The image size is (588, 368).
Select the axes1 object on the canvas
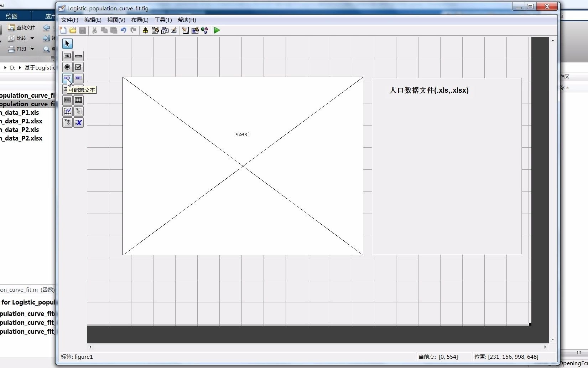click(x=243, y=166)
